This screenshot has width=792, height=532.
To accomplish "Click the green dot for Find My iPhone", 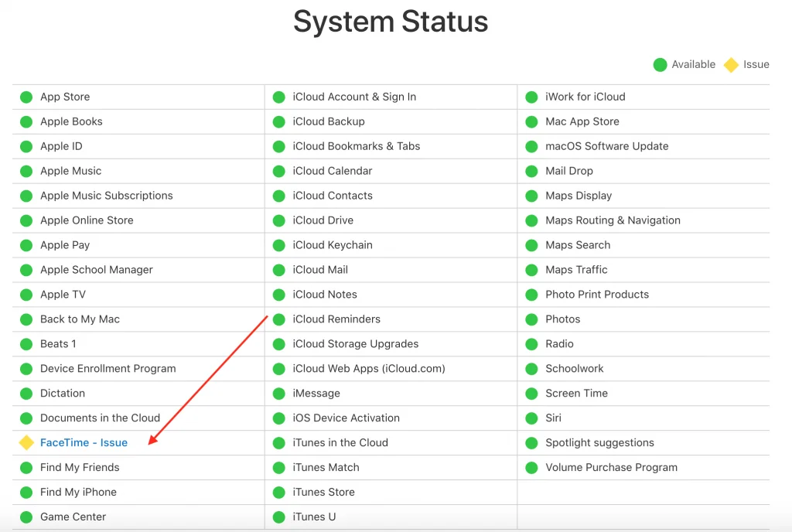I will pos(26,492).
